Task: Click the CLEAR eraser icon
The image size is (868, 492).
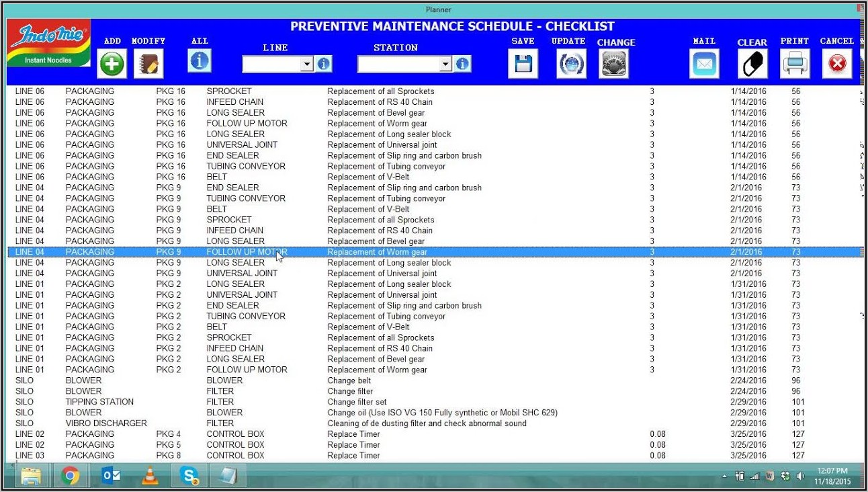Action: click(x=752, y=65)
